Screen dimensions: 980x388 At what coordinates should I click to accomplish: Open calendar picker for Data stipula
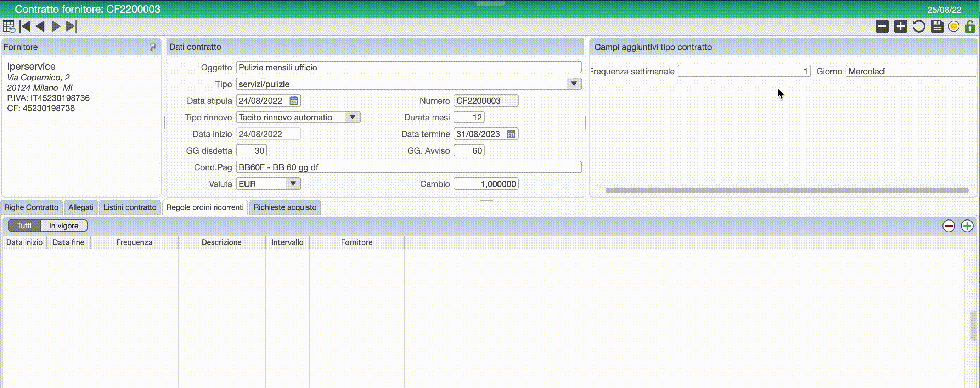pyautogui.click(x=293, y=101)
